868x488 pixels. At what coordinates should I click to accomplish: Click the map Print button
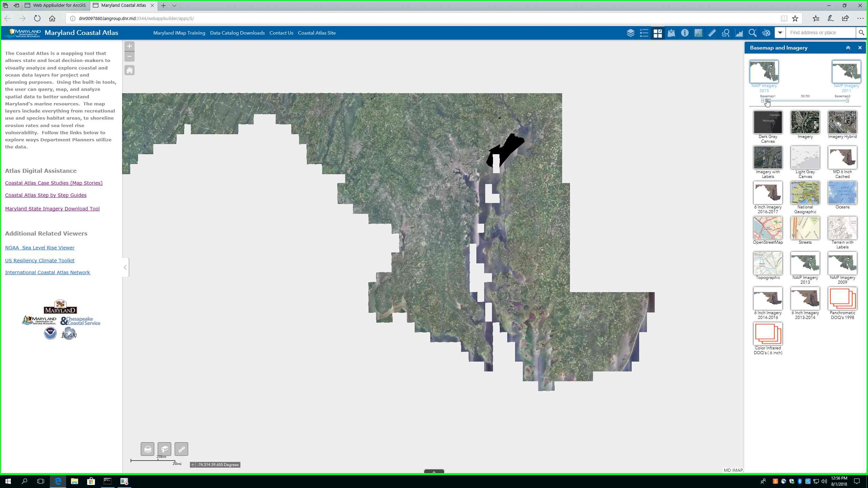147,449
